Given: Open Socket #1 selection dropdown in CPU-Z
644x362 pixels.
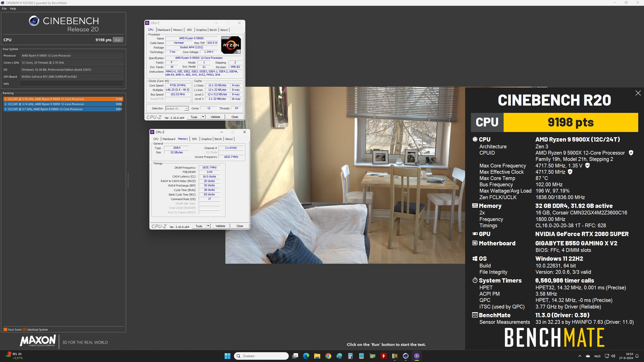Looking at the screenshot, I should 177,108.
